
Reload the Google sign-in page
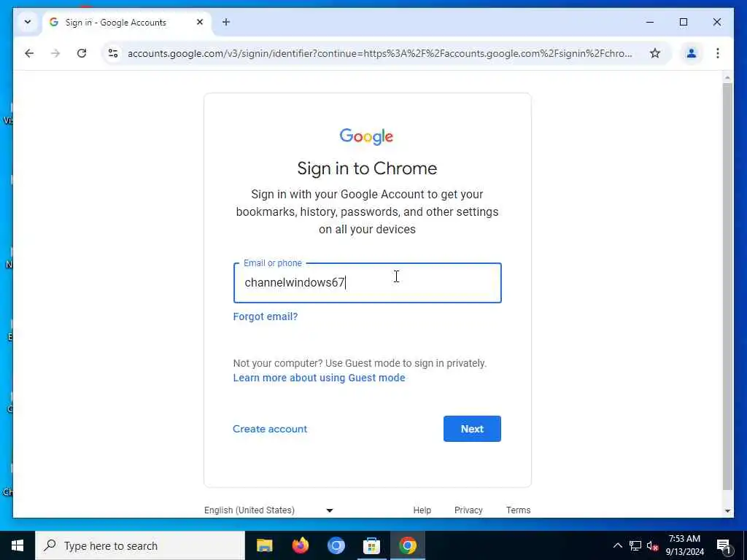(82, 53)
